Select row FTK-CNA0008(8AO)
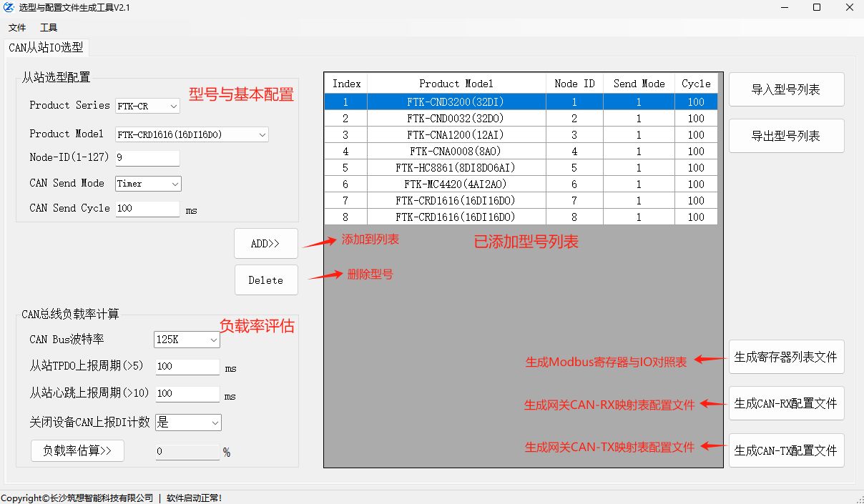Screen dimensions: 864x504 [x=521, y=152]
